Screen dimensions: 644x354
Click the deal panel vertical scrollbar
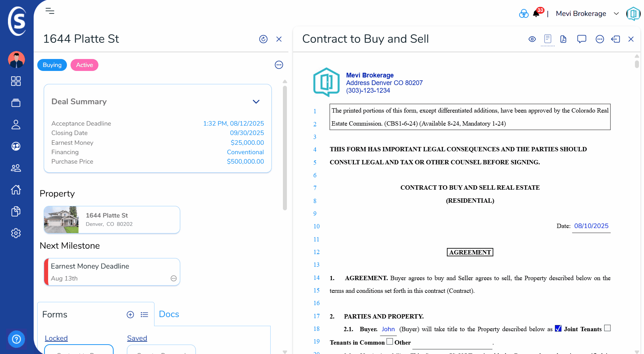tap(285, 148)
